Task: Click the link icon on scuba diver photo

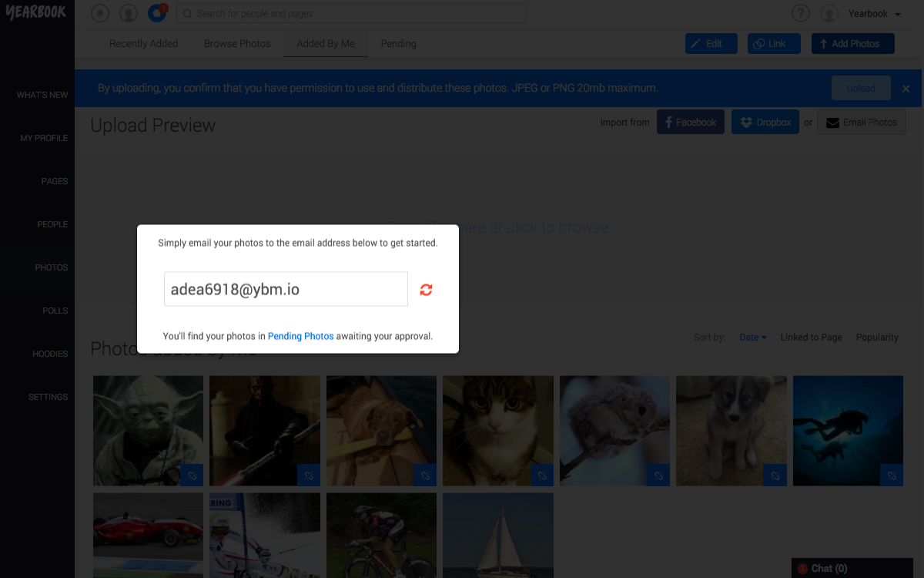Action: 892,476
